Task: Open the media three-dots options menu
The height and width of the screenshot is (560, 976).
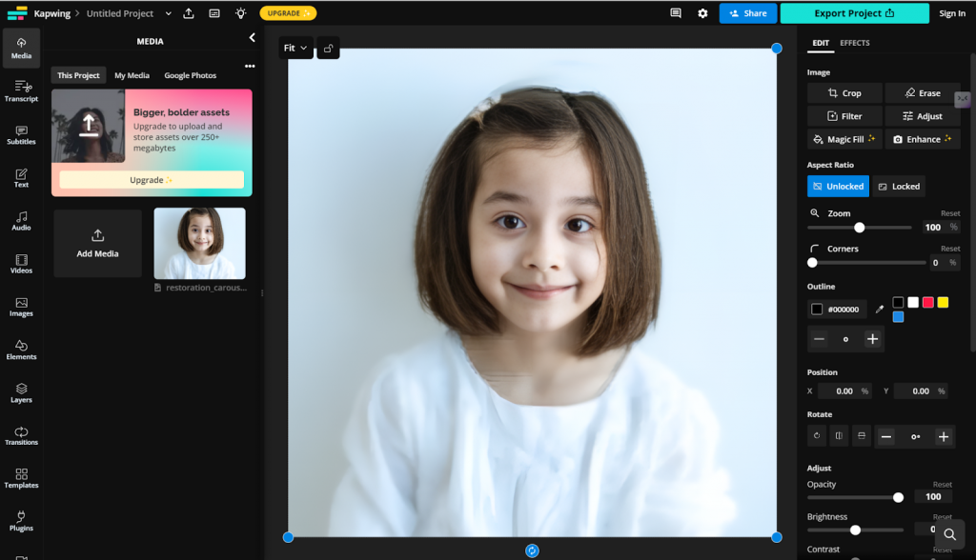Action: (250, 66)
